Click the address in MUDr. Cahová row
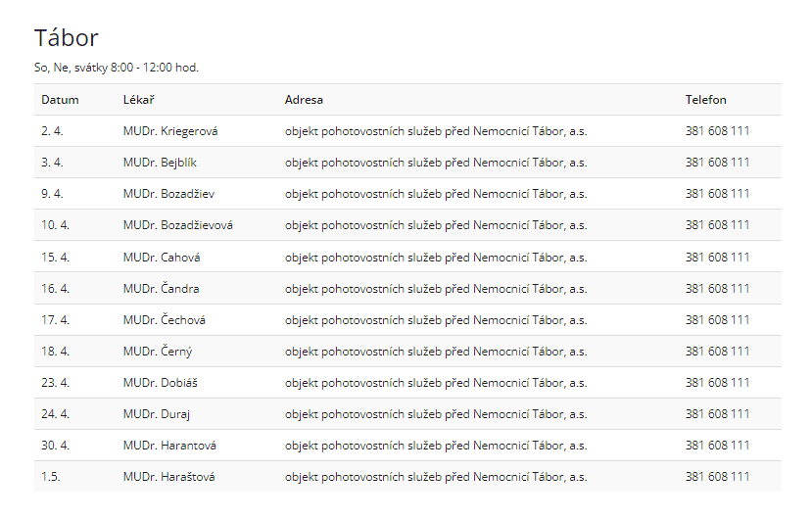The image size is (812, 519). point(436,258)
